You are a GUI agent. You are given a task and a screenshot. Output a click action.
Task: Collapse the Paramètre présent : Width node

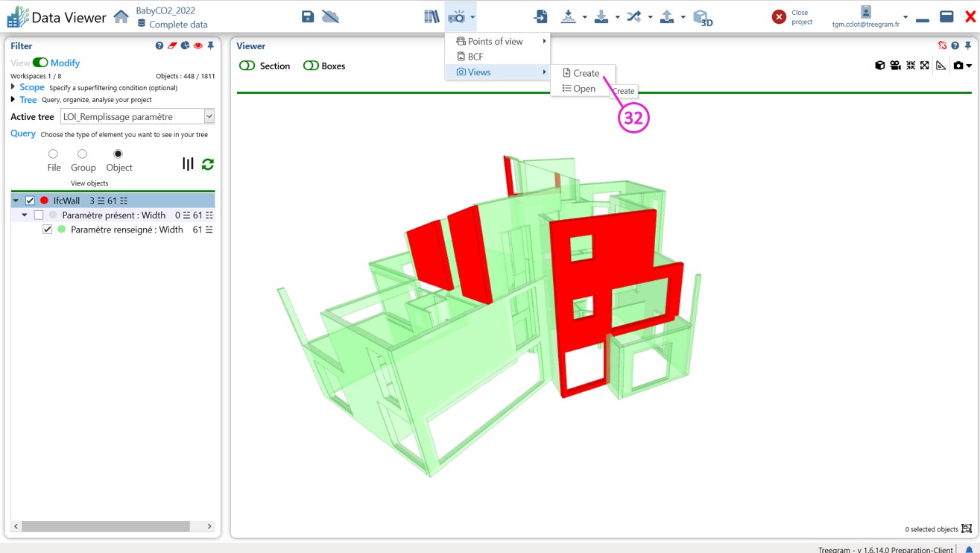[x=25, y=215]
